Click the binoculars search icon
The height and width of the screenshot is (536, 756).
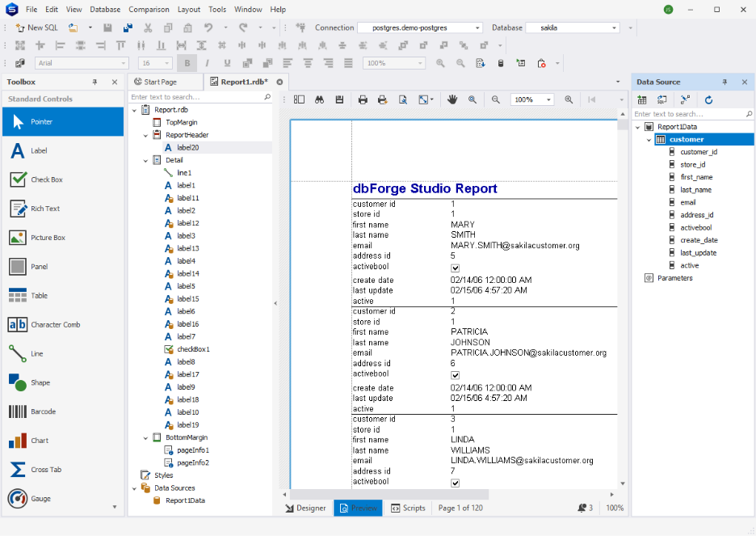319,99
